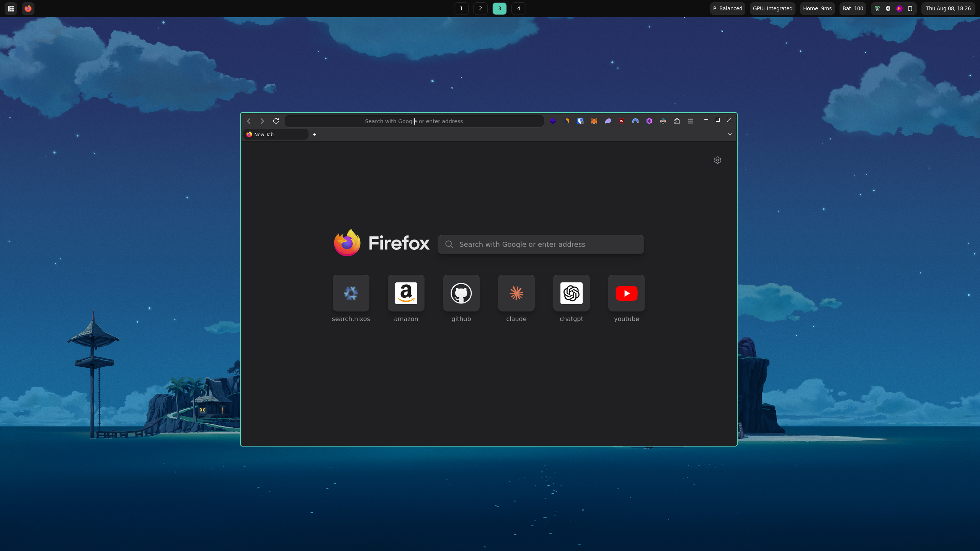Select the New Tab tab

click(x=275, y=134)
